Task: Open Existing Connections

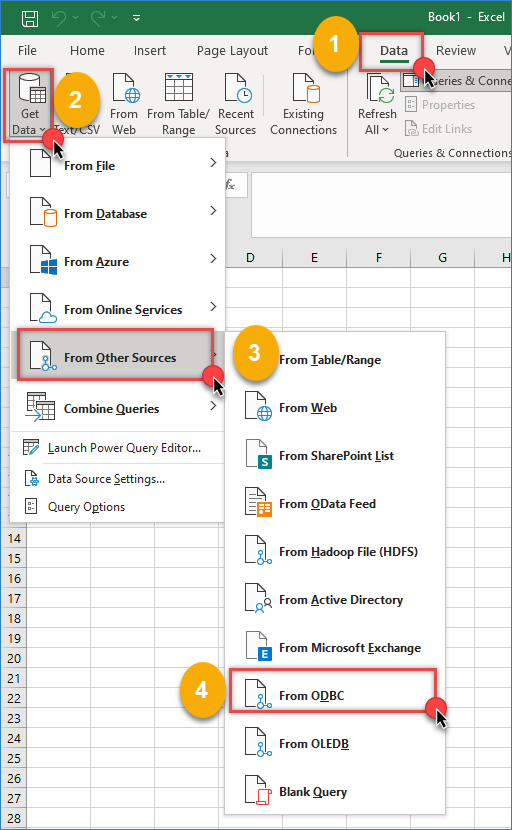Action: point(303,105)
